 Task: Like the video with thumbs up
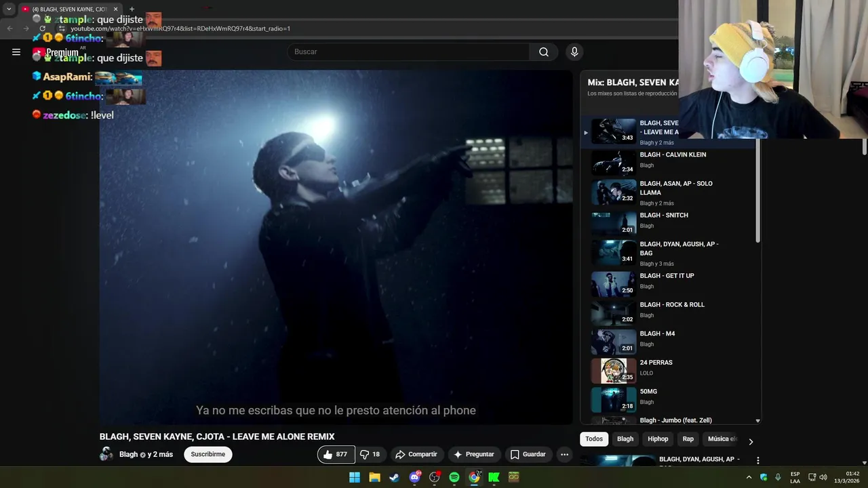coord(336,454)
